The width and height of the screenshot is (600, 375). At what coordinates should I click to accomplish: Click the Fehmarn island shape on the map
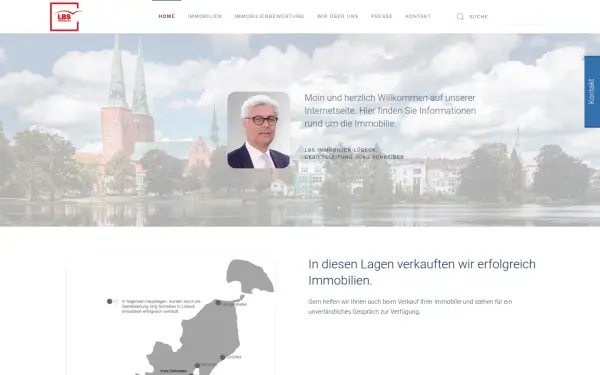(249, 276)
